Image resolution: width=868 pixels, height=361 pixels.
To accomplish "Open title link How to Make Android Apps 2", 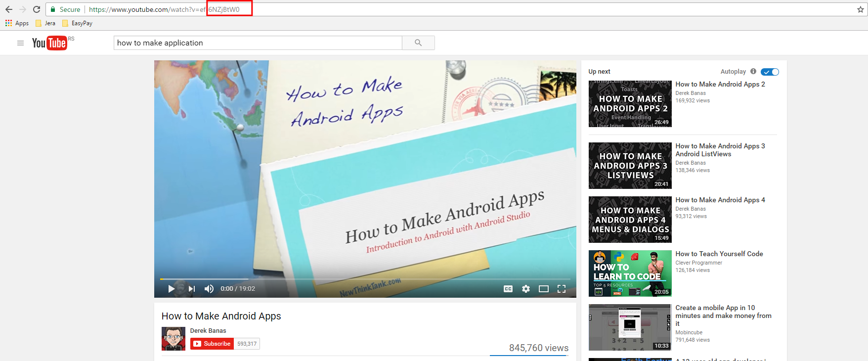I will tap(720, 85).
